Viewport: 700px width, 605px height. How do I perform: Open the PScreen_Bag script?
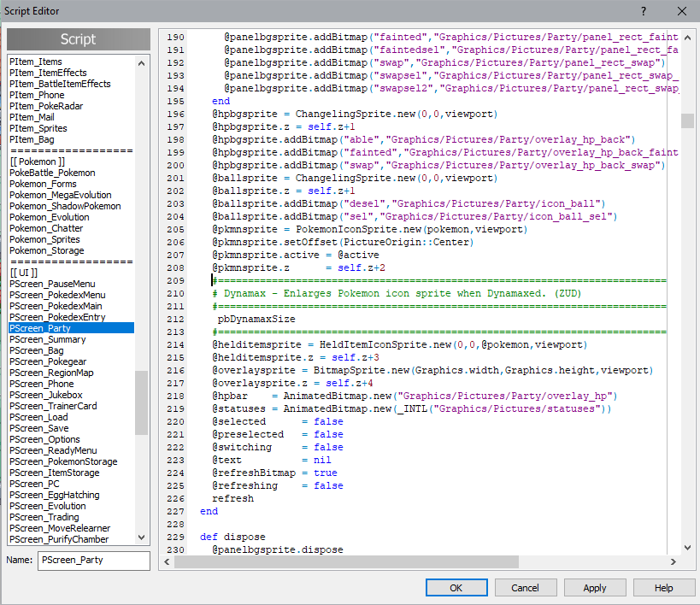(x=36, y=350)
